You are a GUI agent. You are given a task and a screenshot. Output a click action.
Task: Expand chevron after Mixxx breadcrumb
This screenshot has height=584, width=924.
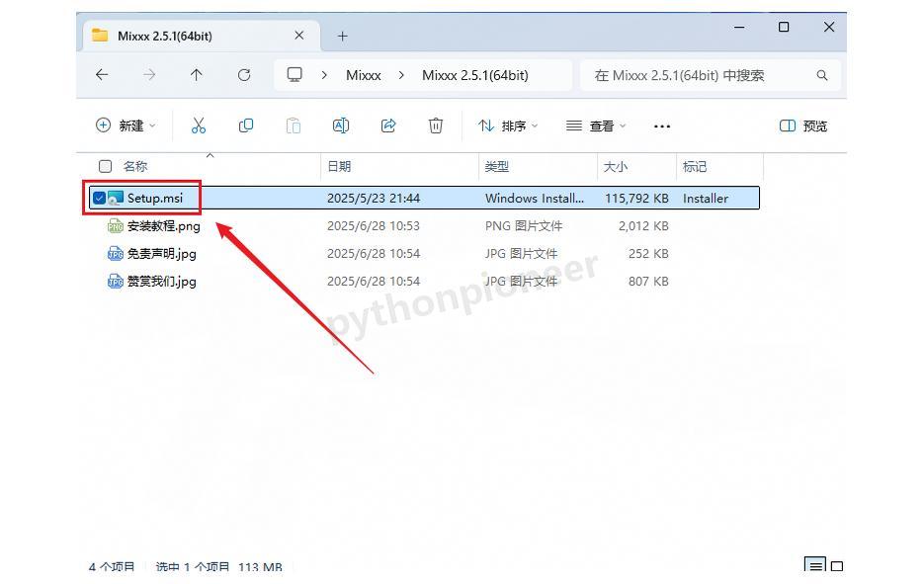pyautogui.click(x=401, y=75)
